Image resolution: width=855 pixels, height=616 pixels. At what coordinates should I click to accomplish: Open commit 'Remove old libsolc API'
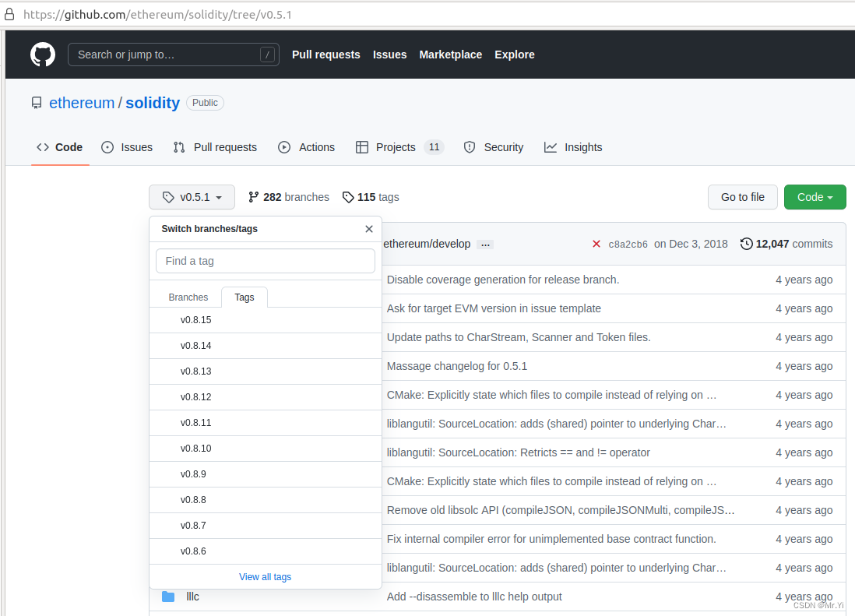[561, 510]
